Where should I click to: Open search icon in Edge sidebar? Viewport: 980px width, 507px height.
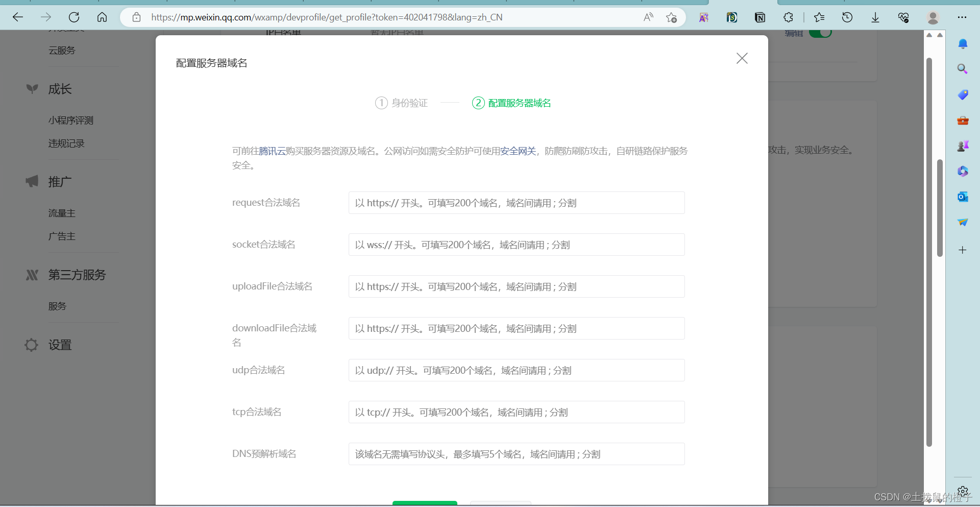(x=963, y=69)
